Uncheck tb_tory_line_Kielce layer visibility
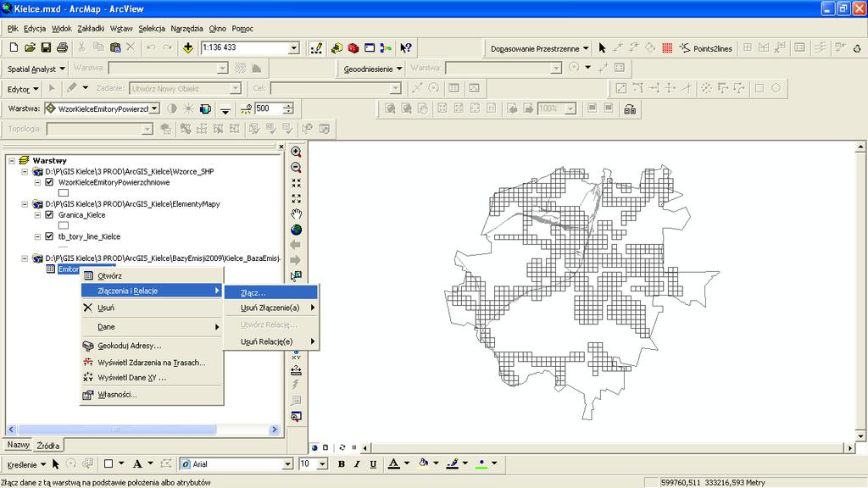 [49, 236]
